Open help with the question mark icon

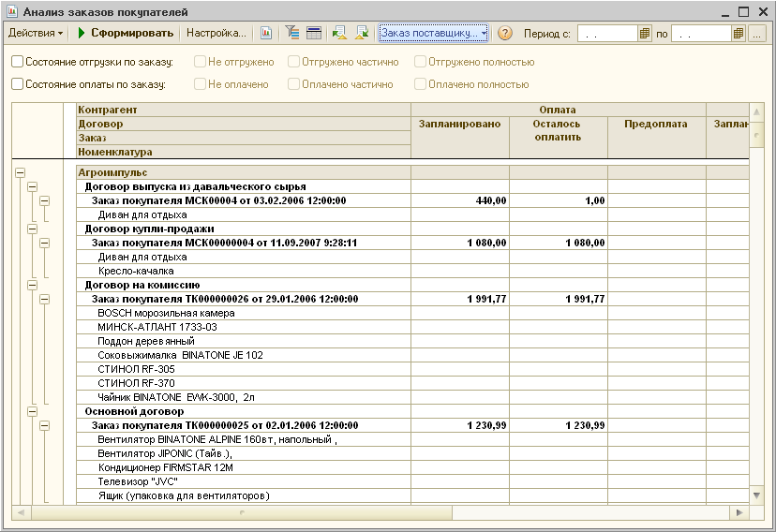pos(504,33)
